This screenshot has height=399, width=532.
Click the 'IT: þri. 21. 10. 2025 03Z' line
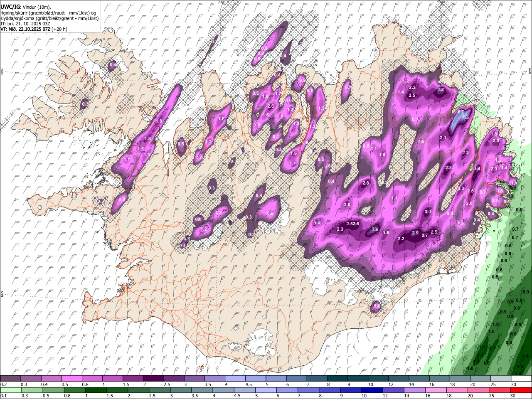25,24
